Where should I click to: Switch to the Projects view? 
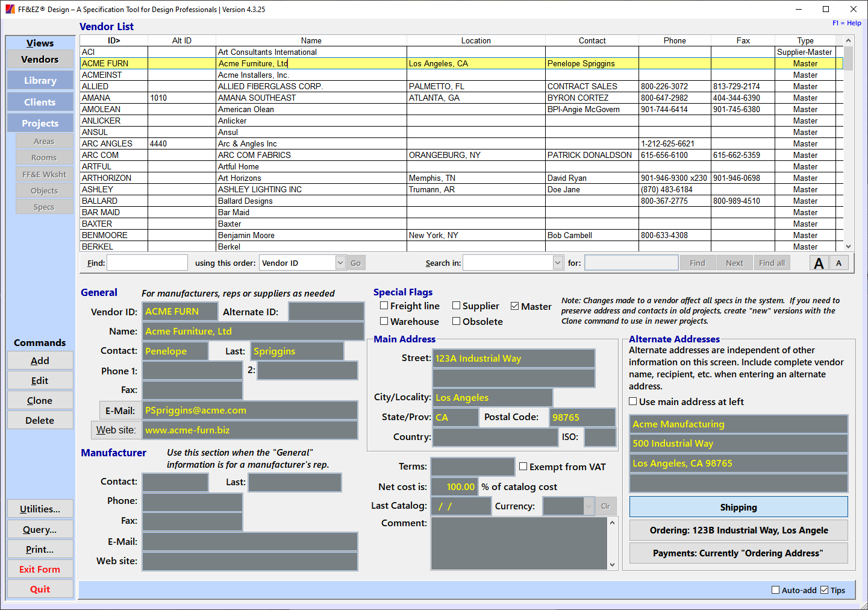coord(40,123)
